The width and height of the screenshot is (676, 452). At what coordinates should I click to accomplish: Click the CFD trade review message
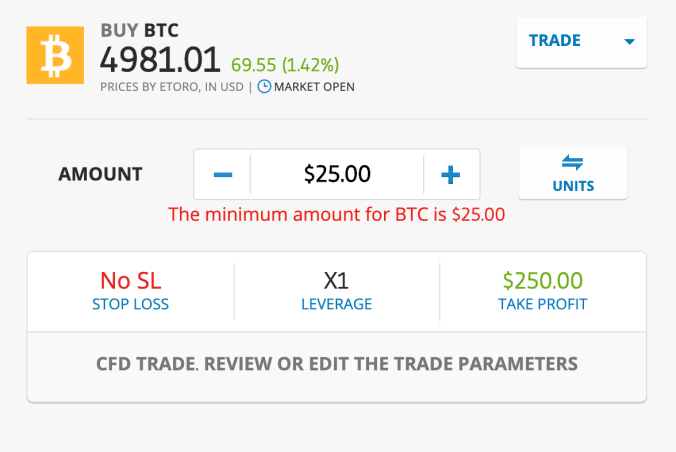tap(337, 364)
